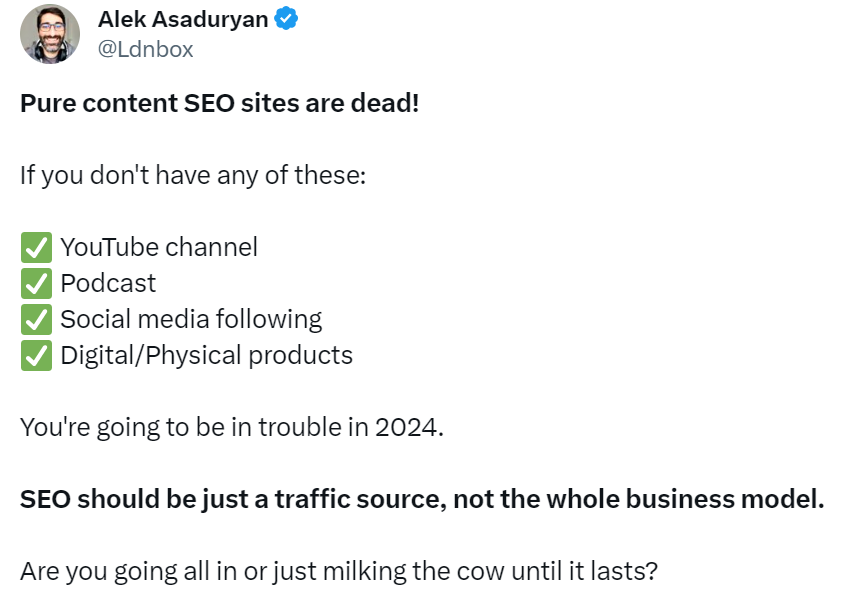Click the 'Social media following' list text
The image size is (841, 589).
click(x=191, y=319)
